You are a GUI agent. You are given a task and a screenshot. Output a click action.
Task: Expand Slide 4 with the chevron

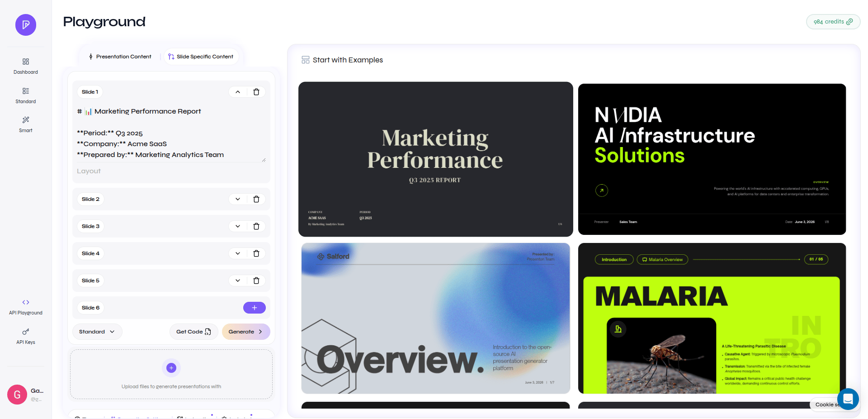(x=238, y=253)
